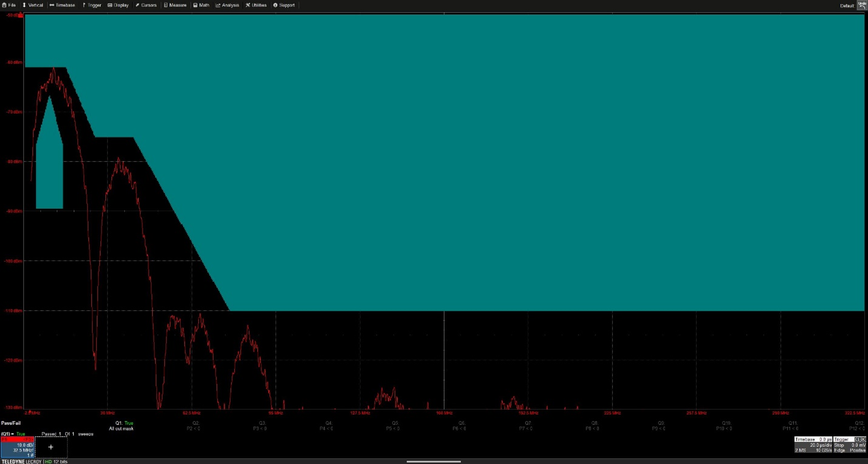
Task: Click the Trigger descriptor box
Action: [x=850, y=445]
